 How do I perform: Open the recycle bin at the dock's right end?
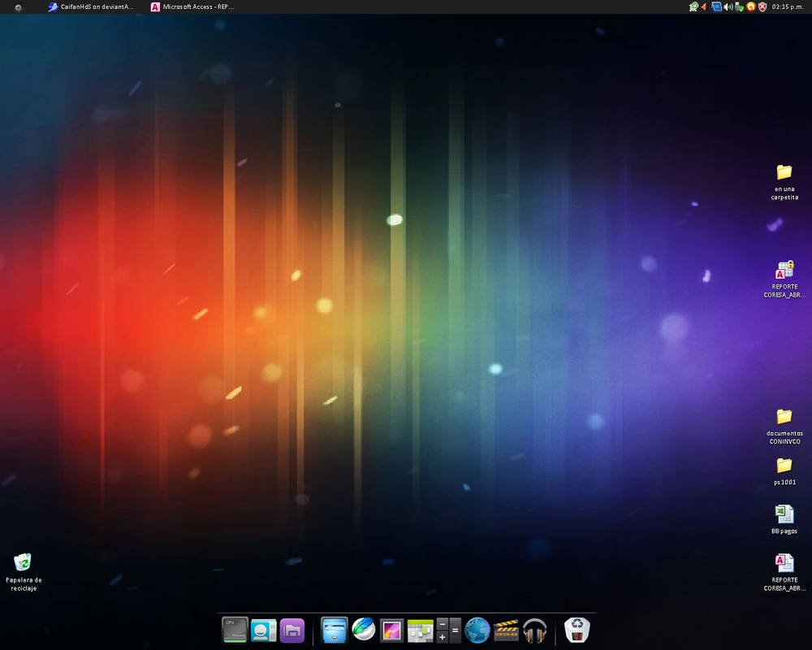coord(576,630)
